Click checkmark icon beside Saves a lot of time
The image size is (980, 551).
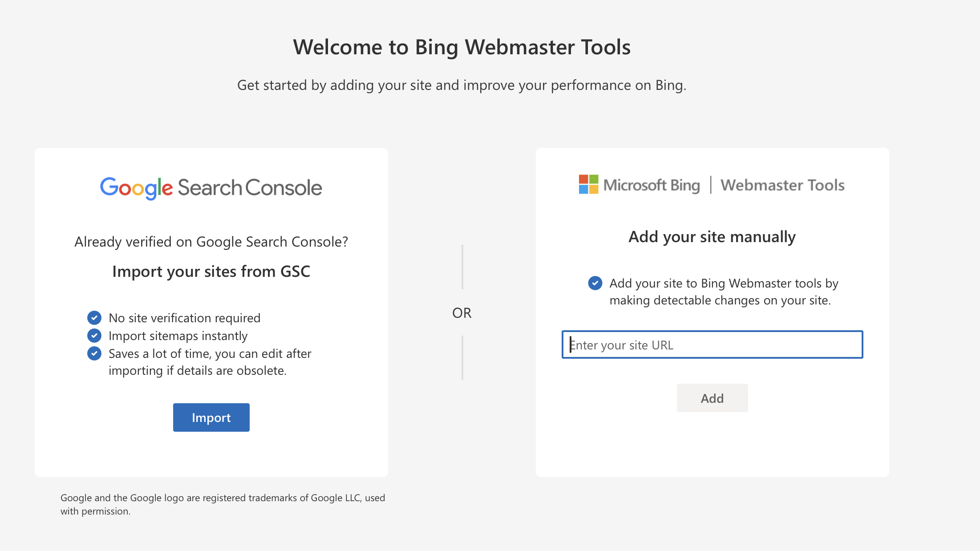[x=94, y=353]
